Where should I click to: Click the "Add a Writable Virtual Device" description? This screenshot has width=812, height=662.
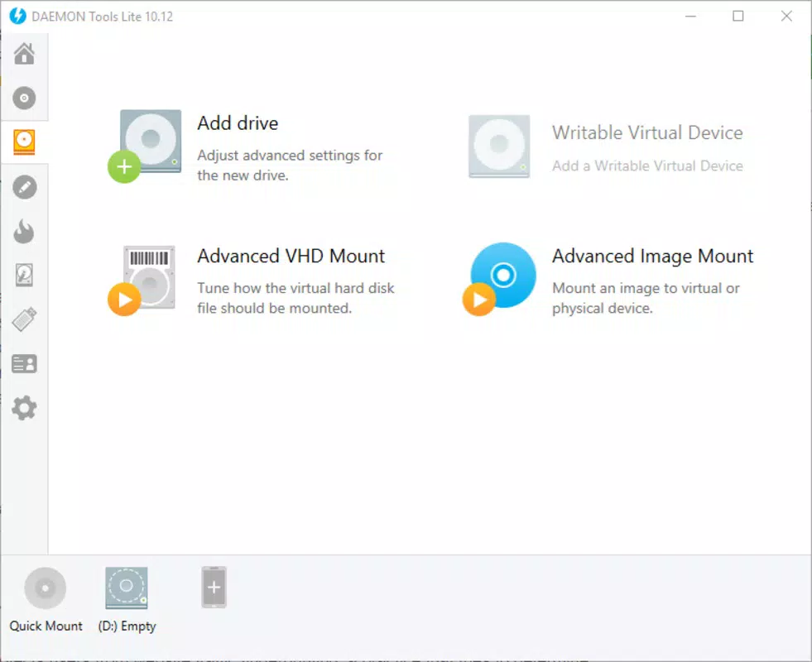pyautogui.click(x=647, y=165)
